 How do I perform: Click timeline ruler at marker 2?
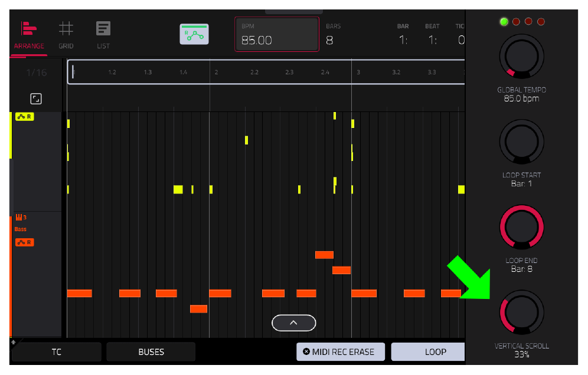[217, 72]
